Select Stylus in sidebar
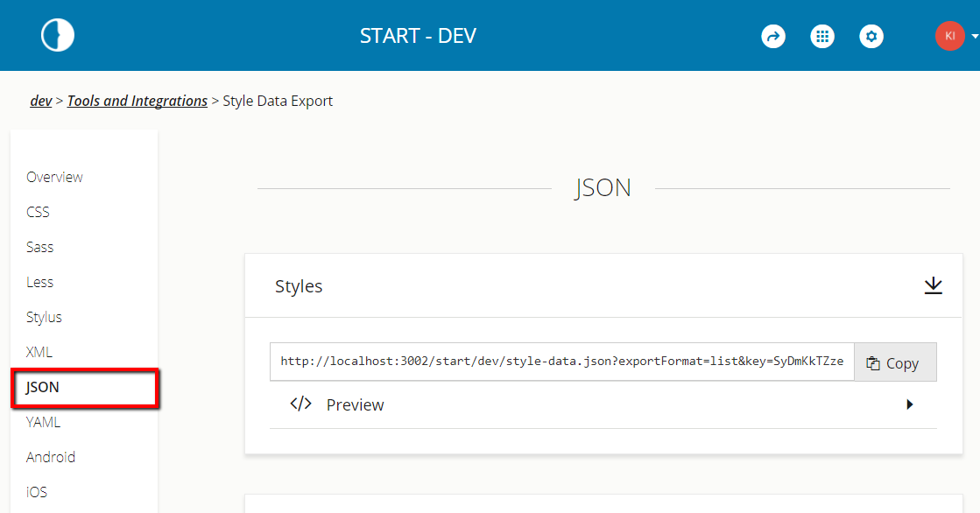Viewport: 980px width, 513px height. coord(44,317)
